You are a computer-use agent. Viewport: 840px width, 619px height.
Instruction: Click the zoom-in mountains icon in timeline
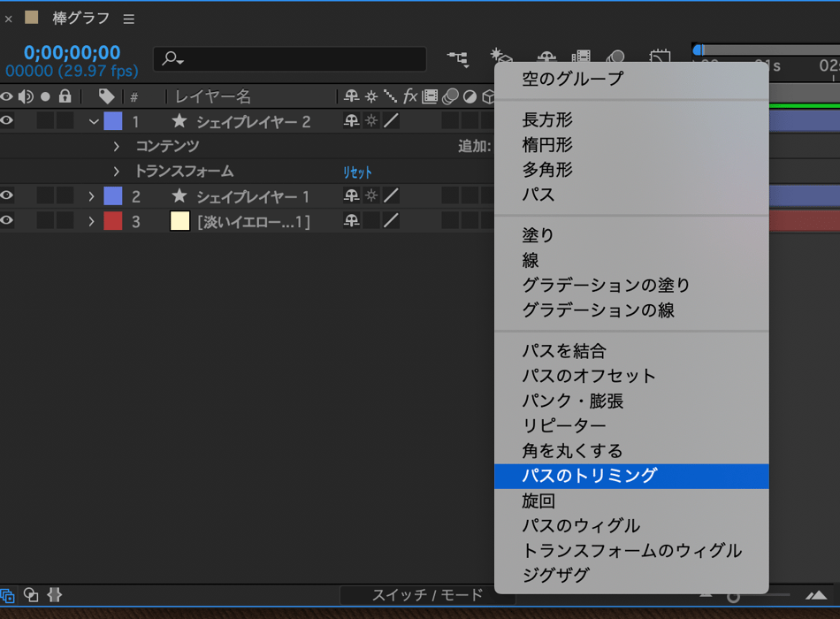[818, 595]
